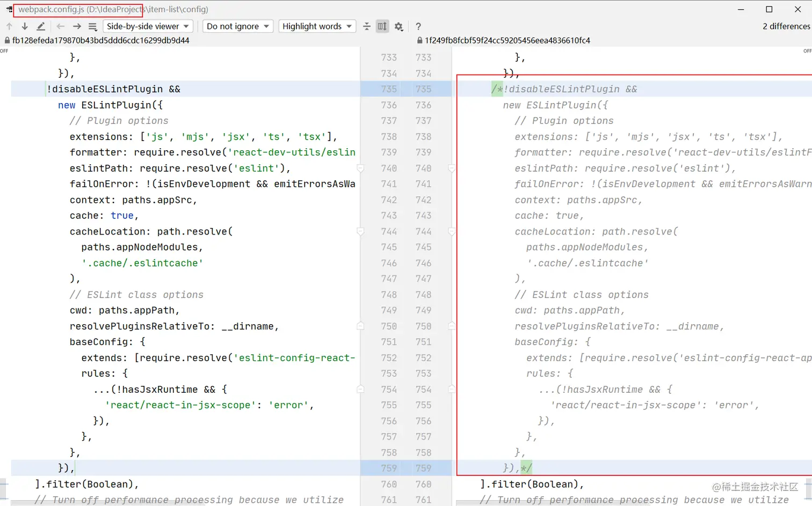Screen dimensions: 812x506
Task: Click left pane 'failOnError:' line
Action: click(x=212, y=184)
